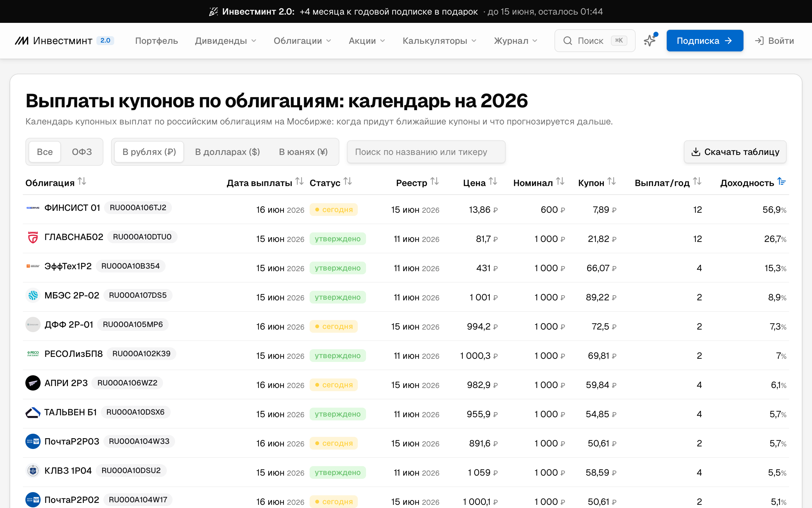
Task: Switch currency to В долларах ($)
Action: (x=227, y=152)
